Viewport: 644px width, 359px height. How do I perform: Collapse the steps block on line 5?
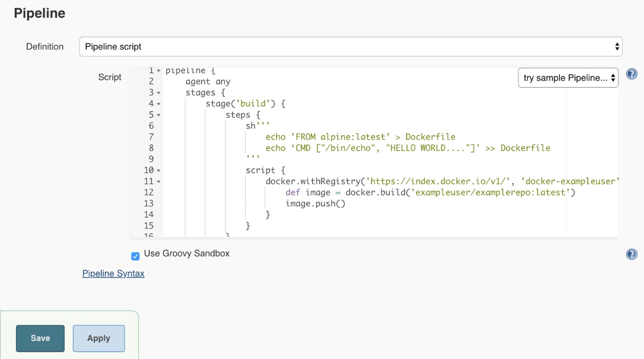[158, 115]
